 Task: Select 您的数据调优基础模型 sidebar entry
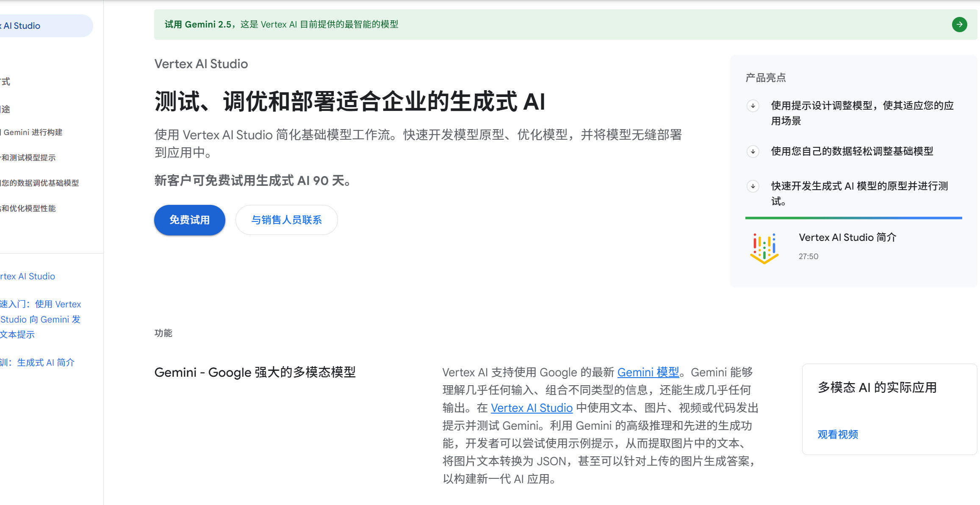pos(40,183)
